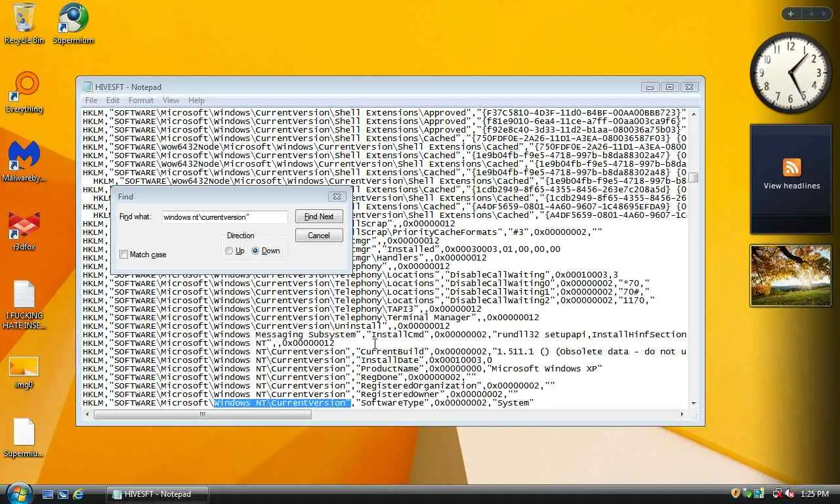Click the 'Windows Messaging Subsystem' line text
This screenshot has height=504, width=840.
pos(385,335)
